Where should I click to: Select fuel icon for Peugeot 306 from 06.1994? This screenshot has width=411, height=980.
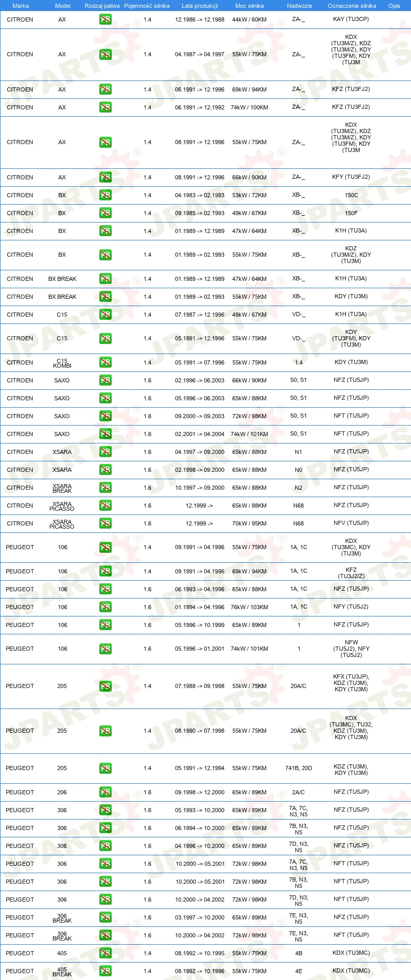(105, 828)
